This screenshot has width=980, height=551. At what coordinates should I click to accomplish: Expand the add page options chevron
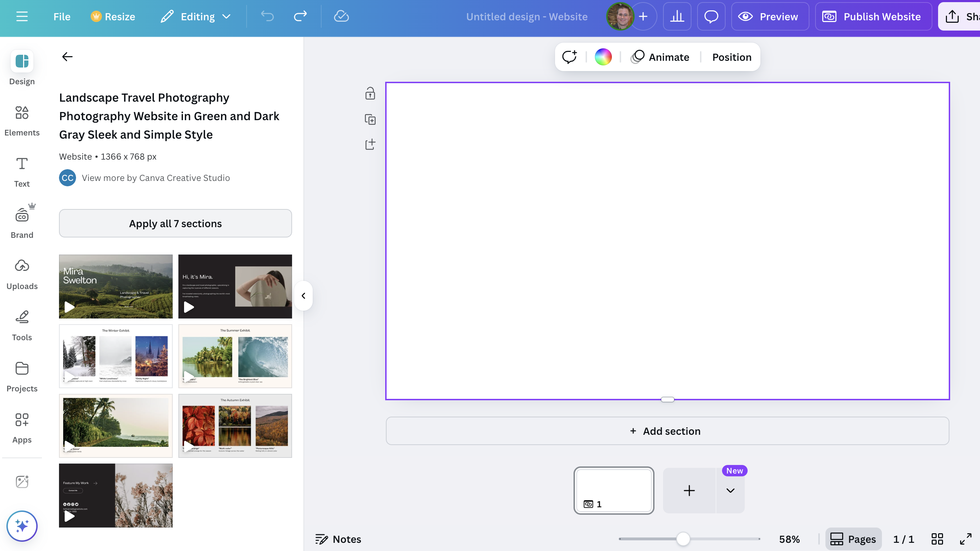pyautogui.click(x=730, y=490)
